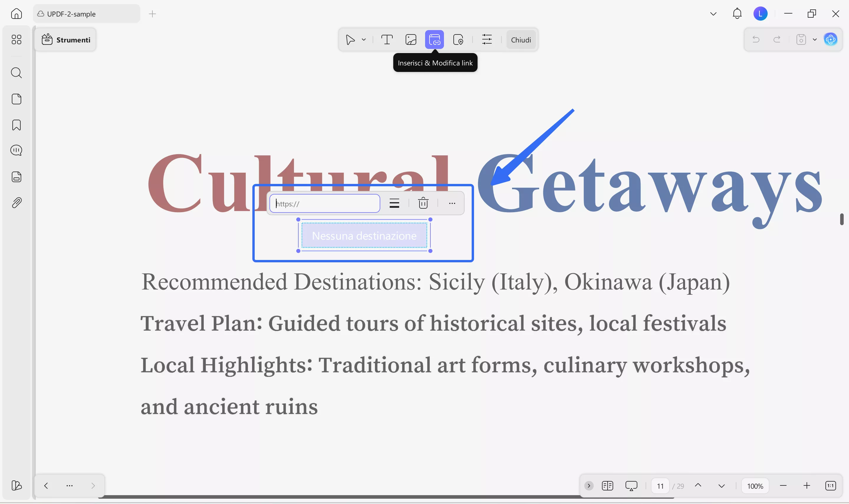Switch to the UPDF-2-sample document tab

71,14
